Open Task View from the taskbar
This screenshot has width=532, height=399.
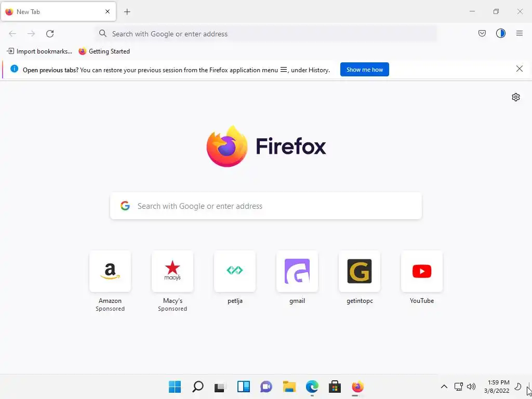point(220,387)
